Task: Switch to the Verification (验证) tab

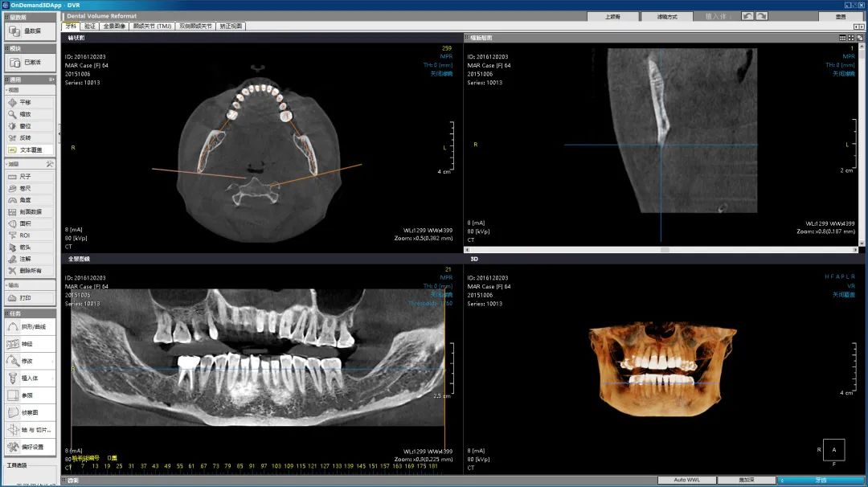Action: point(90,26)
